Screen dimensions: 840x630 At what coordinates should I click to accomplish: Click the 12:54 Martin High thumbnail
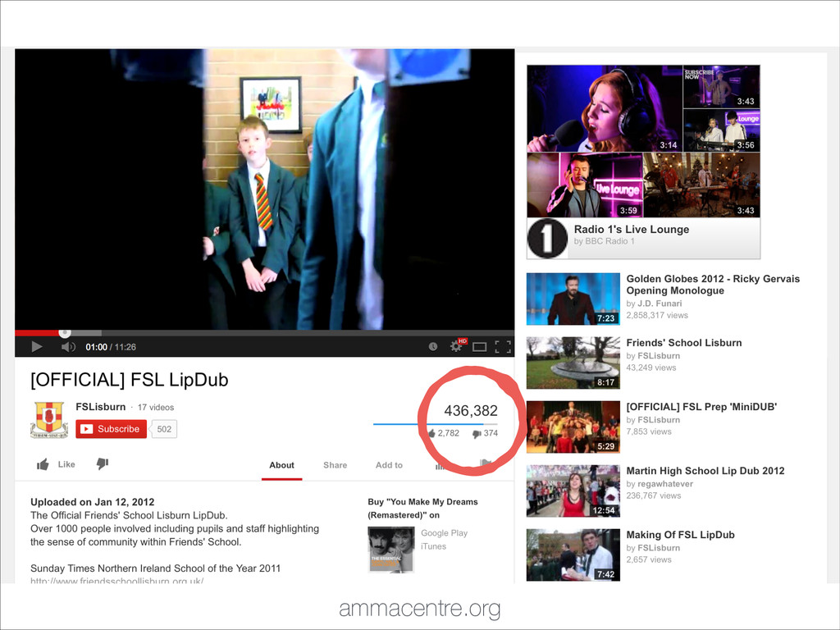point(573,491)
